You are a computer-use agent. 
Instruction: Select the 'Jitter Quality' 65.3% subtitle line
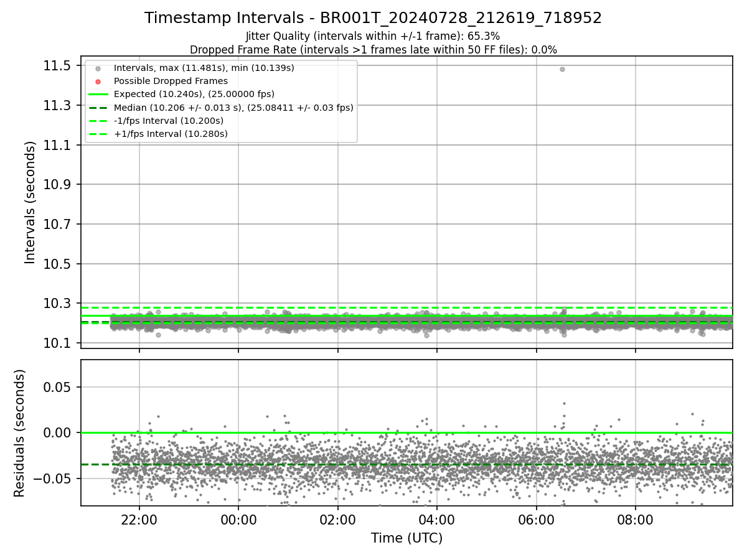coord(373,36)
